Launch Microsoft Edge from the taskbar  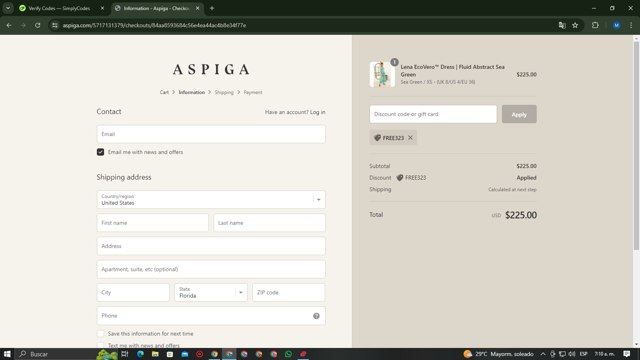[x=140, y=354]
